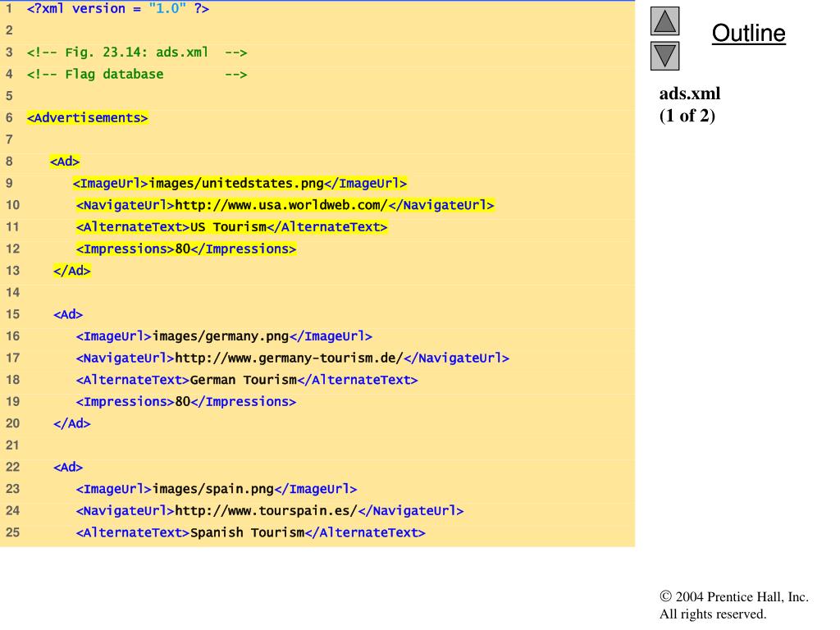This screenshot has width=840, height=630.
Task: Click the images/unitedstates.png ImageUrl line
Action: [240, 183]
